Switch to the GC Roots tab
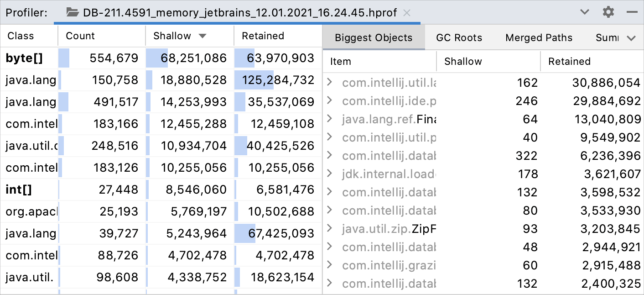 [459, 38]
